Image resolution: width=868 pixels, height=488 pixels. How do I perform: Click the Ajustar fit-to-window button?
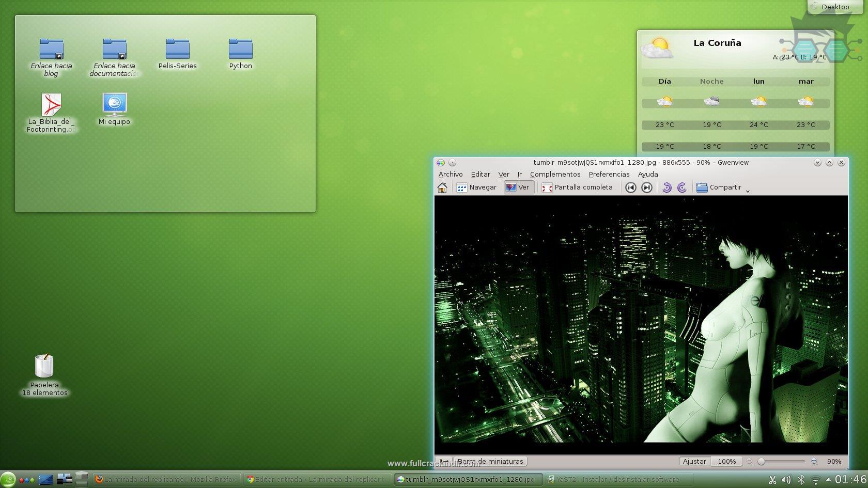(x=694, y=461)
